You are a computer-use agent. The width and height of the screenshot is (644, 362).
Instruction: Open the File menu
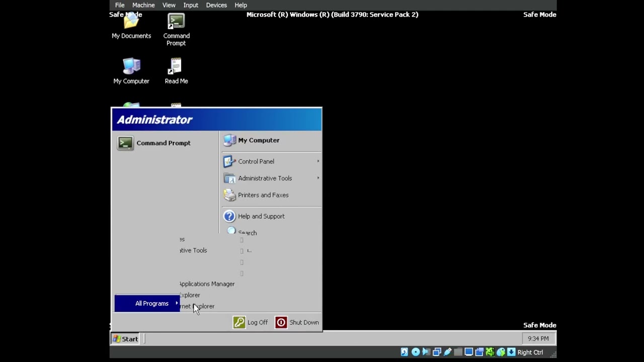(x=120, y=5)
